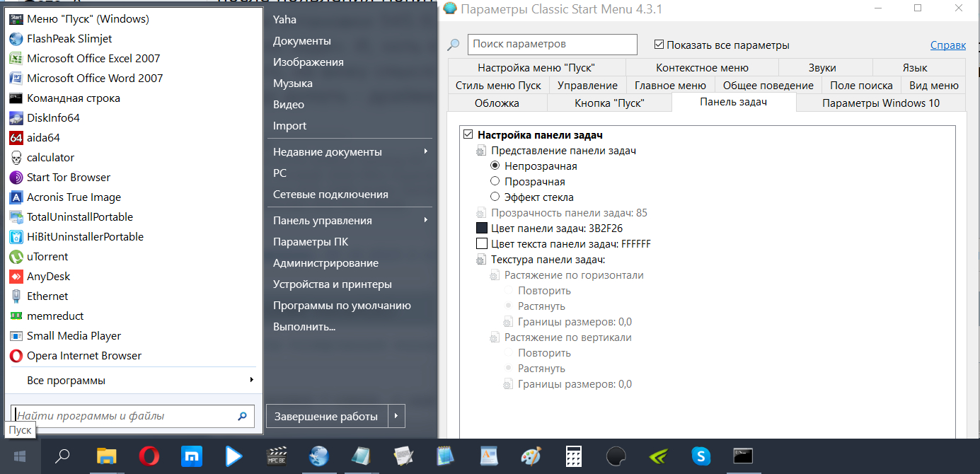Open Меню "Пуск" (Windows) icon
The width and height of the screenshot is (980, 474).
point(16,19)
